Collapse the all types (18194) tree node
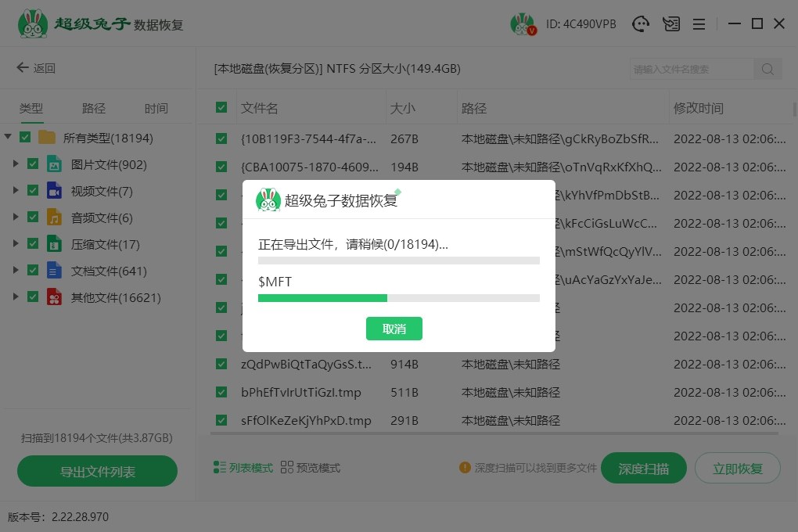The width and height of the screenshot is (798, 532). tap(8, 138)
